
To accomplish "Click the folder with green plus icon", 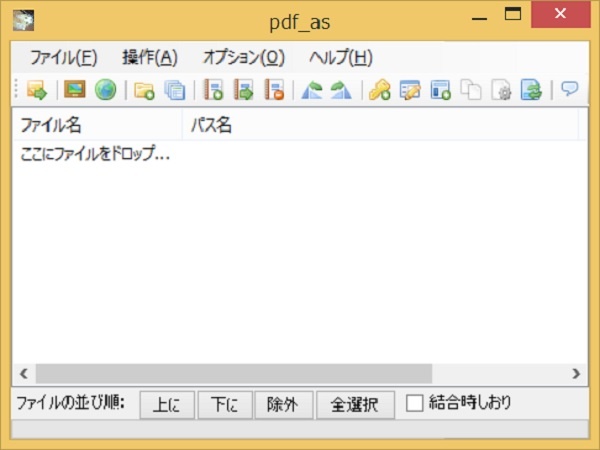I will point(144,90).
